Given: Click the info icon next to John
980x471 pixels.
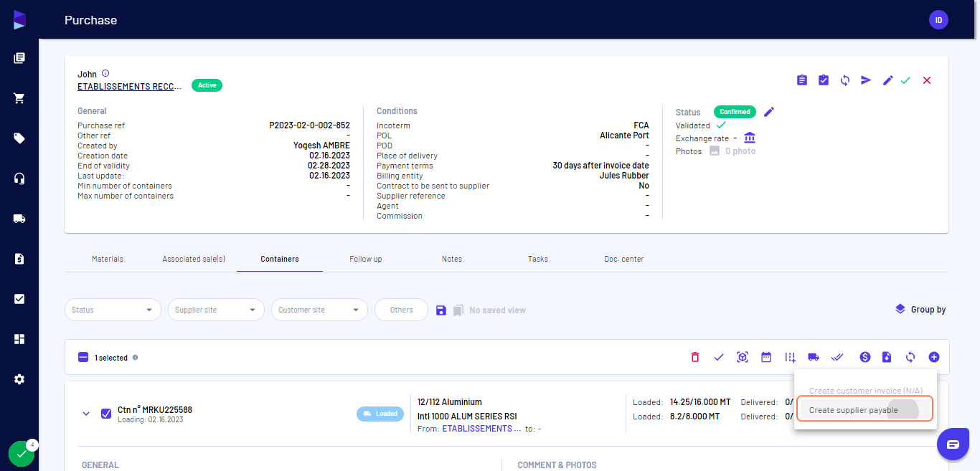Looking at the screenshot, I should 105,73.
